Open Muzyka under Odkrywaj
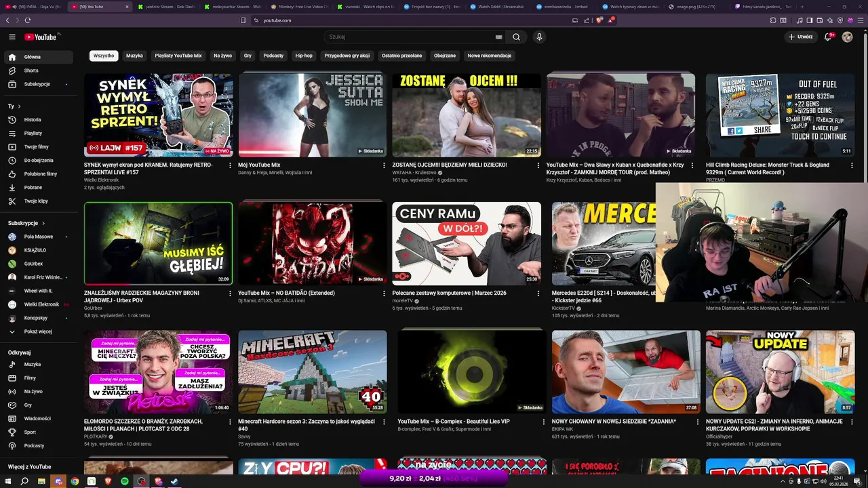868x488 pixels. pos(38,364)
